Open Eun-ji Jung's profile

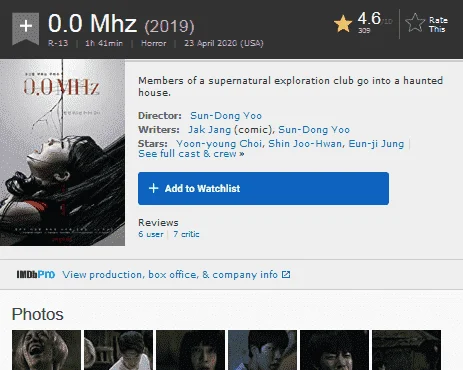[x=376, y=144]
